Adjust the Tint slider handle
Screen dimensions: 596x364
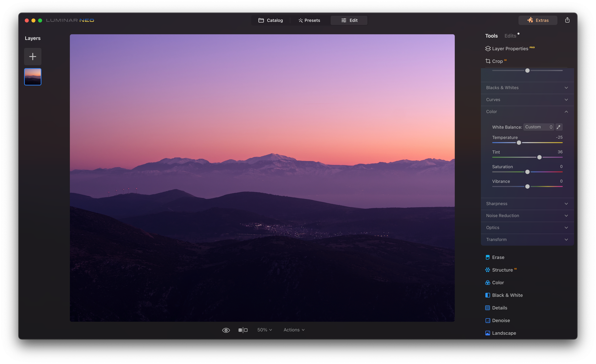pyautogui.click(x=539, y=157)
